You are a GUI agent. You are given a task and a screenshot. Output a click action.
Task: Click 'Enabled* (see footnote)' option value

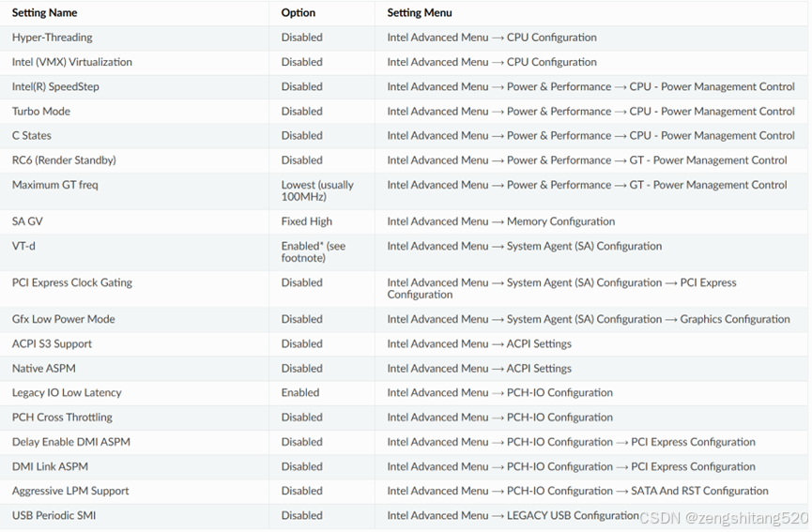pyautogui.click(x=314, y=252)
